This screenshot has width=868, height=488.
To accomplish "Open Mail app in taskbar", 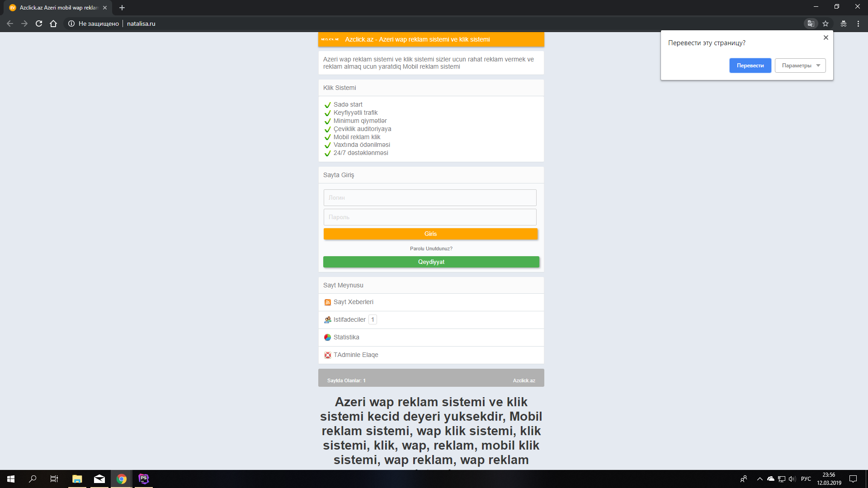I will (x=99, y=479).
